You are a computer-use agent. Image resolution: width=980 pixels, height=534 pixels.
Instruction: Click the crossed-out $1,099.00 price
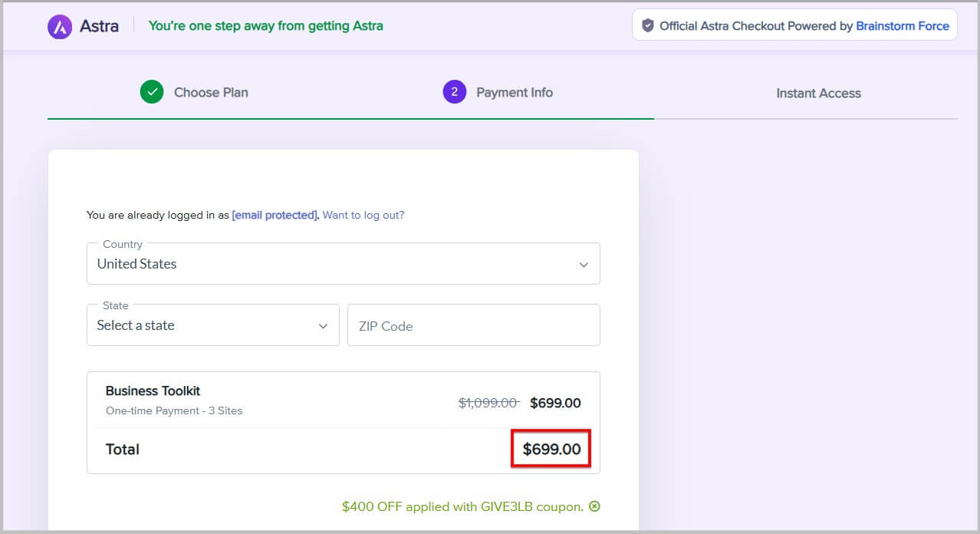(488, 402)
